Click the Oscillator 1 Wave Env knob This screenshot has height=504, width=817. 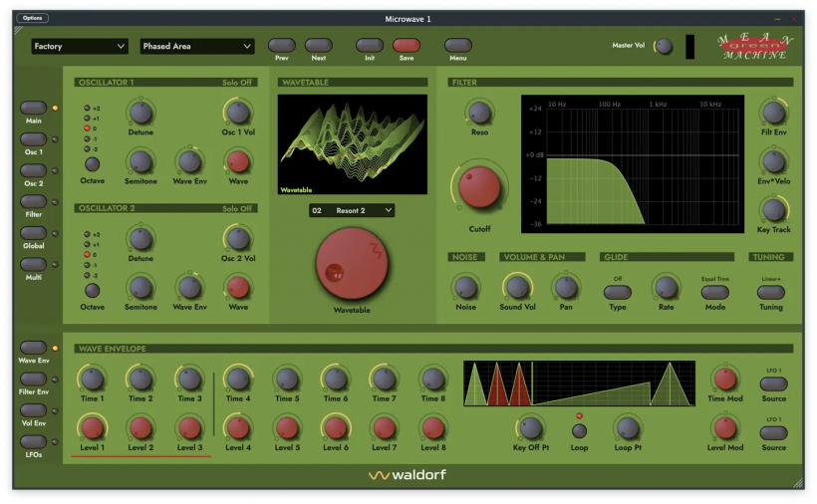pyautogui.click(x=189, y=161)
